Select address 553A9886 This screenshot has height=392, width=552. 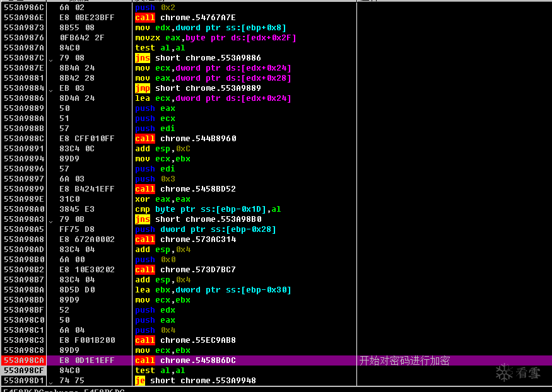[x=24, y=98]
